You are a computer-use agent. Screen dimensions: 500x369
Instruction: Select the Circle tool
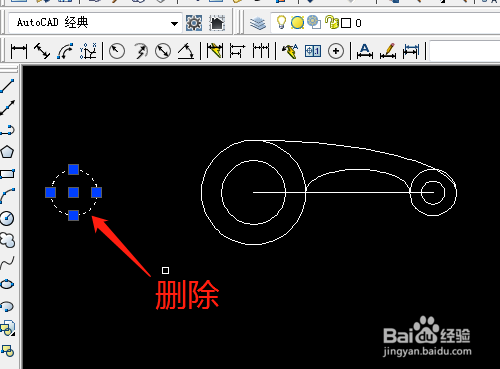(7, 218)
